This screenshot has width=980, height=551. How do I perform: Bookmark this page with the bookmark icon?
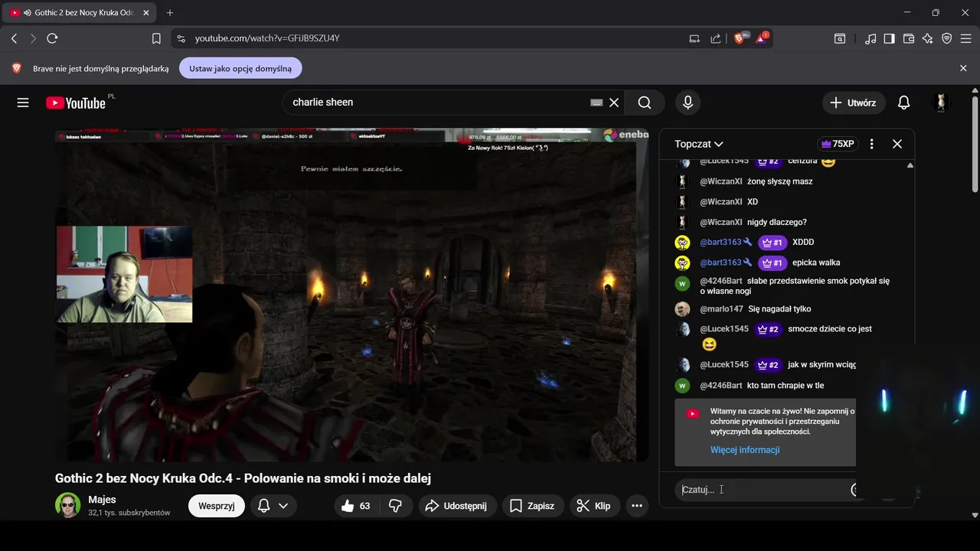pos(156,38)
